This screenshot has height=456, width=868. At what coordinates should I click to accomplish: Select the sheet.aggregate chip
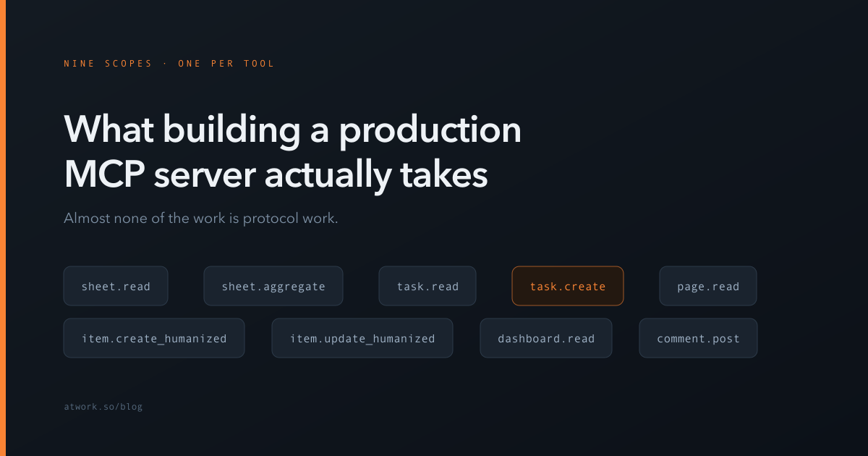pos(273,286)
